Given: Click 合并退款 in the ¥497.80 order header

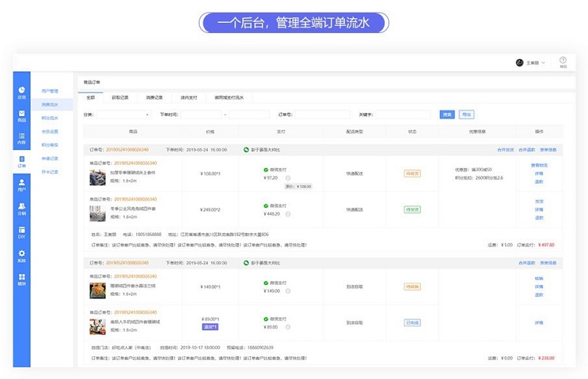Looking at the screenshot, I should tap(527, 150).
